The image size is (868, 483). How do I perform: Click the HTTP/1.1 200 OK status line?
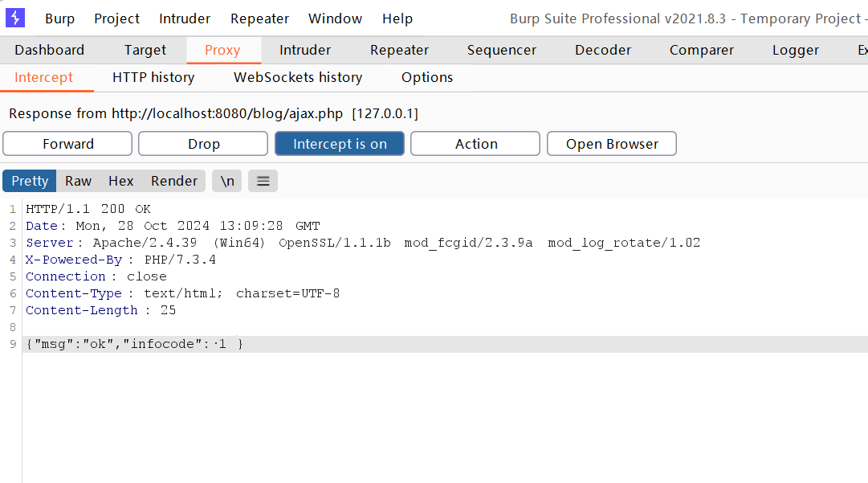click(88, 209)
